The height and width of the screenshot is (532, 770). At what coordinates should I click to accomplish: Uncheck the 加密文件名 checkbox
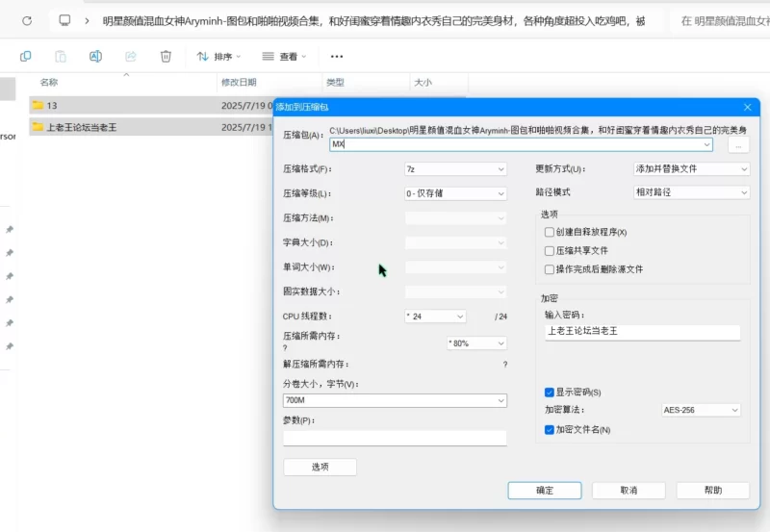click(550, 430)
